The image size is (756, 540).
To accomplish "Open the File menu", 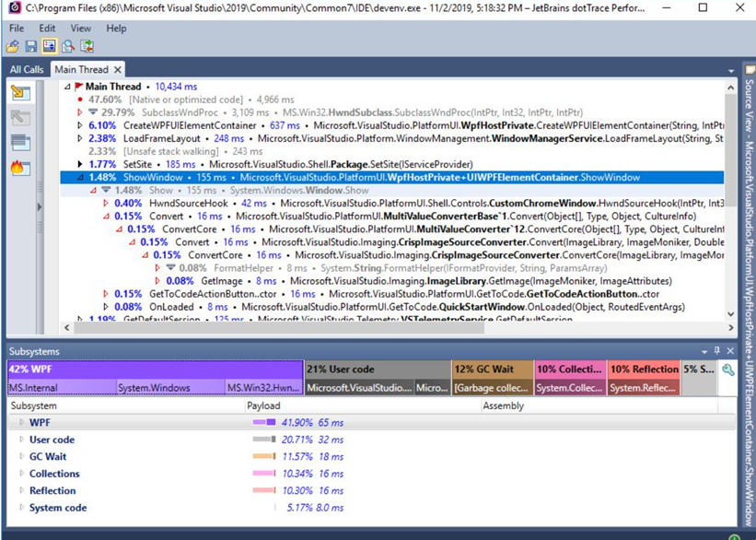I will click(17, 28).
